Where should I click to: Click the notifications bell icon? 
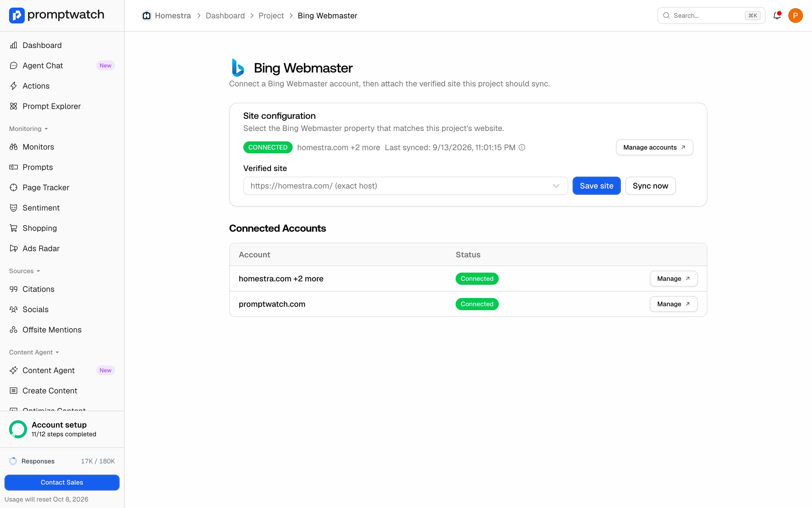coord(777,16)
